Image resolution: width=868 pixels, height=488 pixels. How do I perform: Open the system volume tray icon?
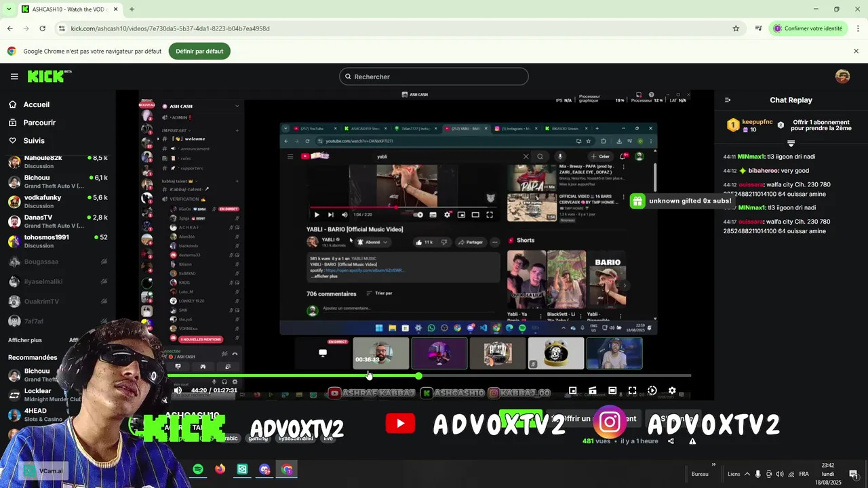tap(779, 474)
